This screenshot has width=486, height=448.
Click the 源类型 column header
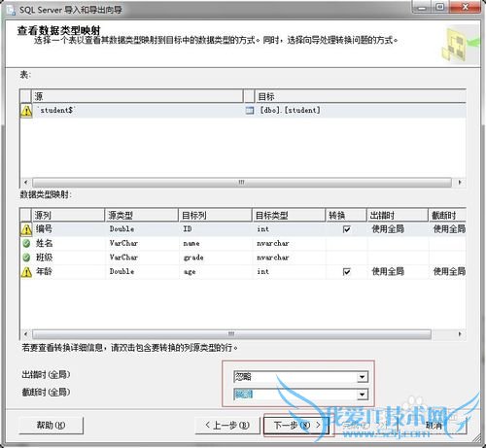pyautogui.click(x=142, y=215)
